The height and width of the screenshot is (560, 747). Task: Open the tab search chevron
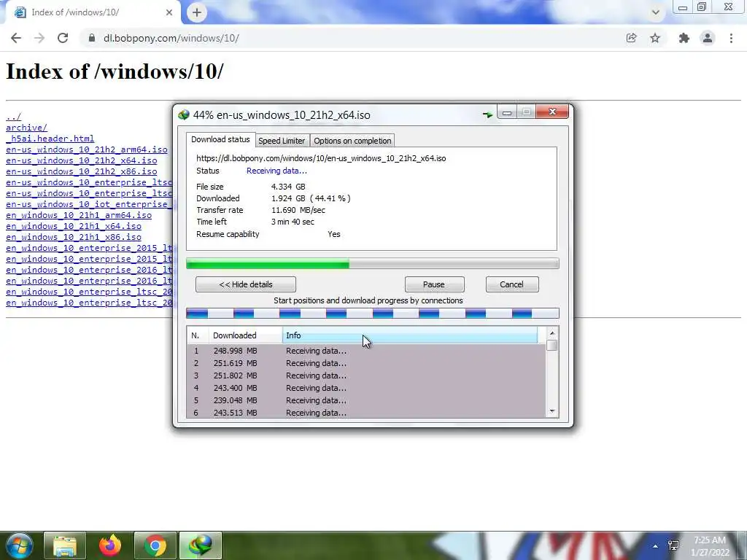656,12
